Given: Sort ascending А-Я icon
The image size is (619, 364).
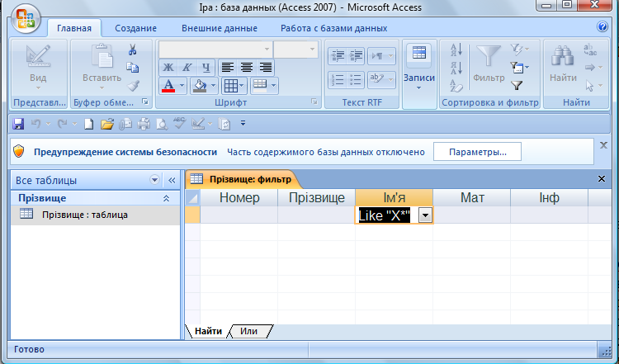Looking at the screenshot, I should coord(456,50).
